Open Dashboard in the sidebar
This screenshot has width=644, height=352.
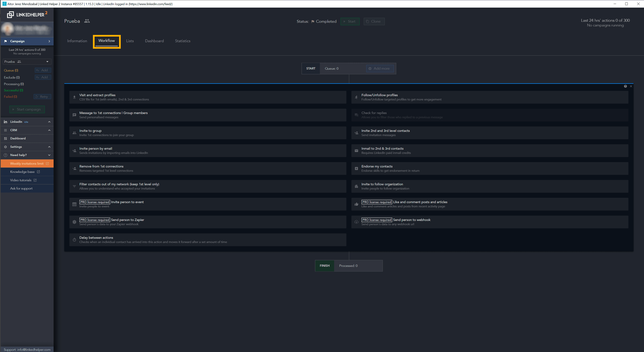pyautogui.click(x=27, y=138)
